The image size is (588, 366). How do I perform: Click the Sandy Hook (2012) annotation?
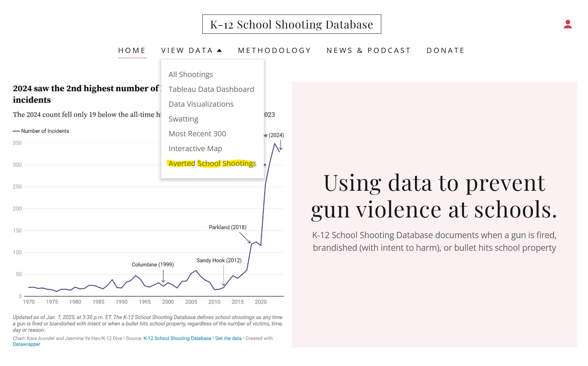[x=219, y=260]
